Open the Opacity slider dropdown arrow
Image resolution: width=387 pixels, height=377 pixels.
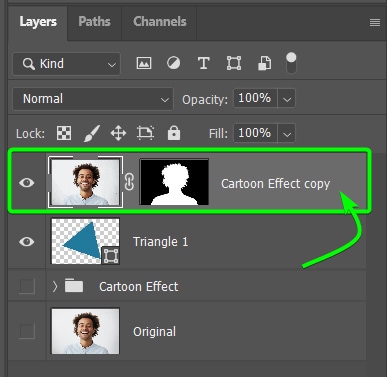click(x=287, y=99)
